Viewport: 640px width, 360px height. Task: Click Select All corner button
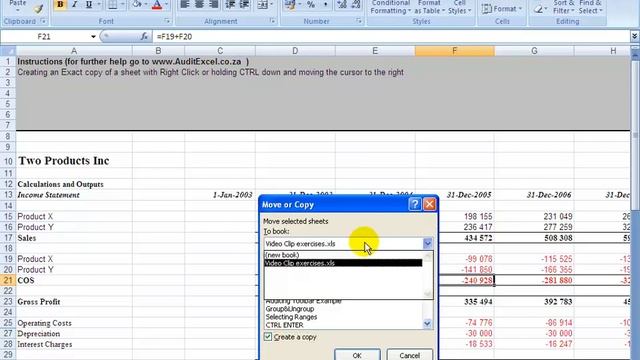[8, 51]
